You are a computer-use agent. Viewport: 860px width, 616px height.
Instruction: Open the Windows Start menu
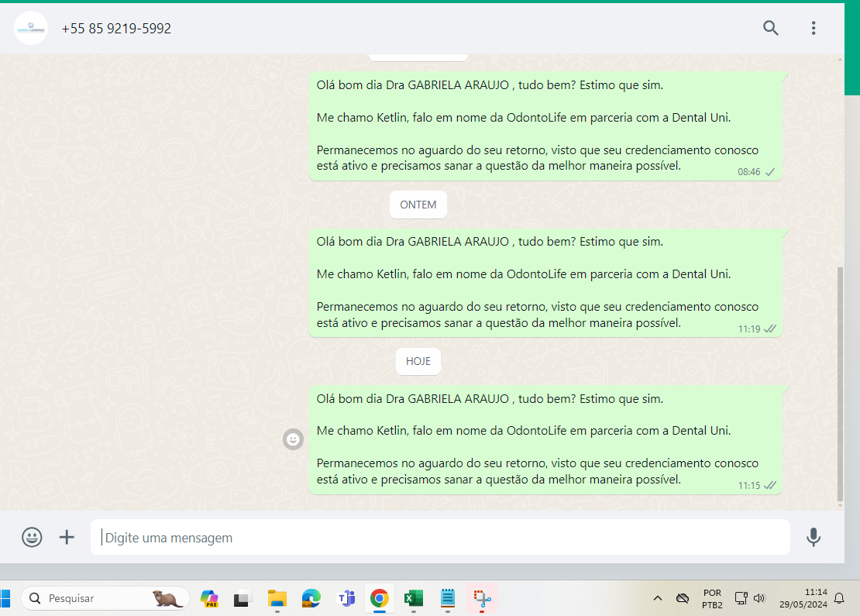pos(5,598)
